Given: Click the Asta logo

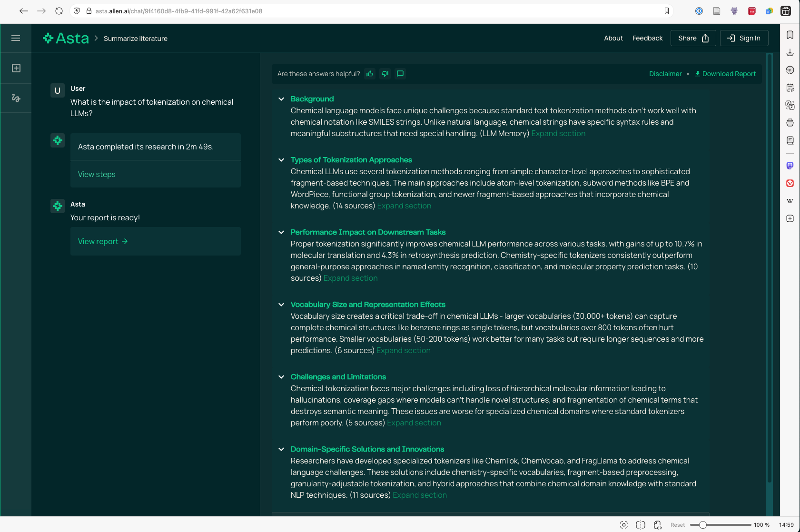Looking at the screenshot, I should tap(66, 38).
